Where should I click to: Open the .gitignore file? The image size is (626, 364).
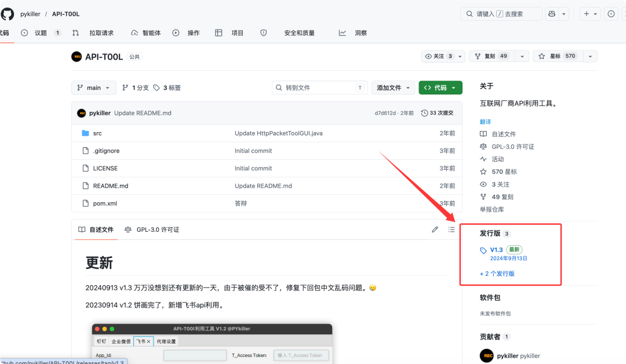point(106,151)
